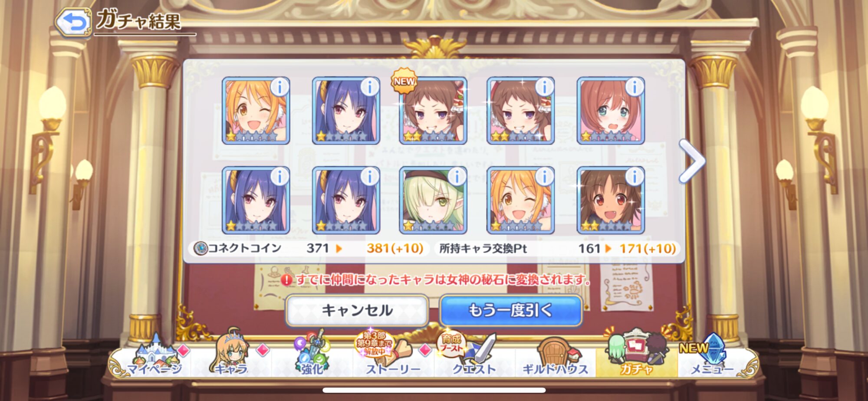Viewport: 868px width, 401px height.
Task: Tap the back arrow next to ガチャ結果
Action: [73, 22]
